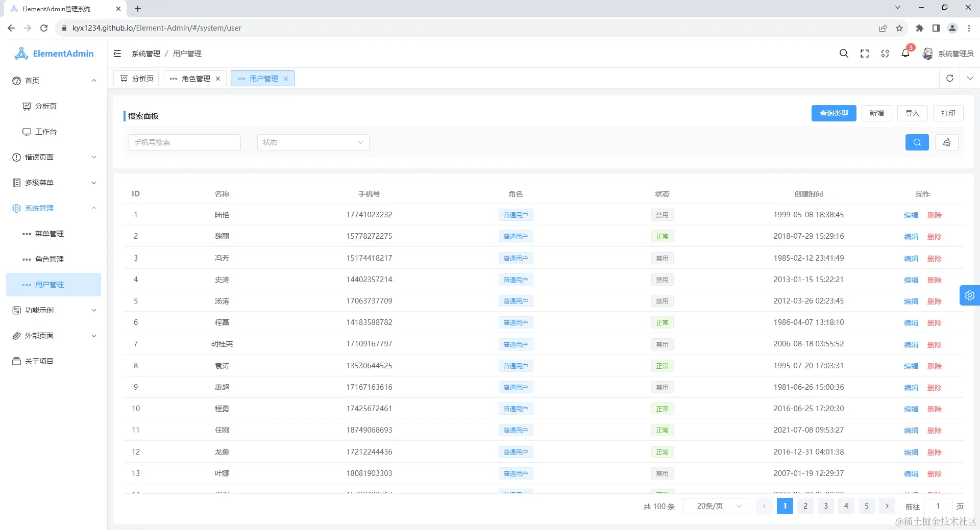Expand the 多级菜单 sidebar menu
This screenshot has width=980, height=530.
tap(54, 183)
